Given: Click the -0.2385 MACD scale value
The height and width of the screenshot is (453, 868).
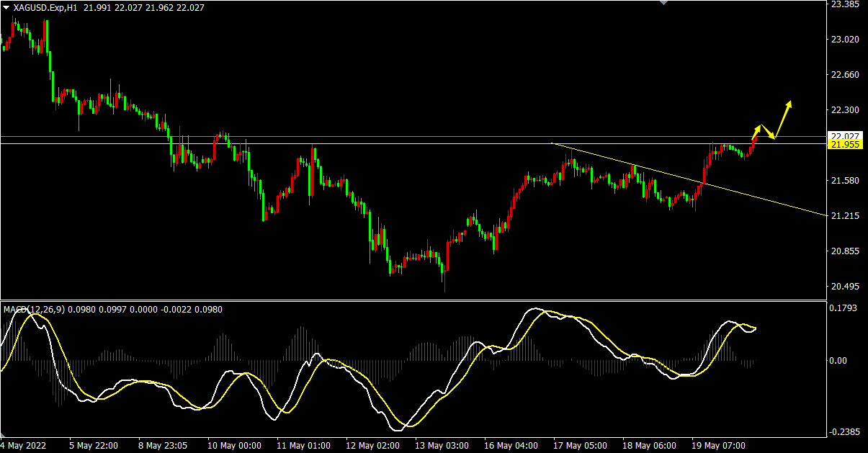Looking at the screenshot, I should coord(844,432).
